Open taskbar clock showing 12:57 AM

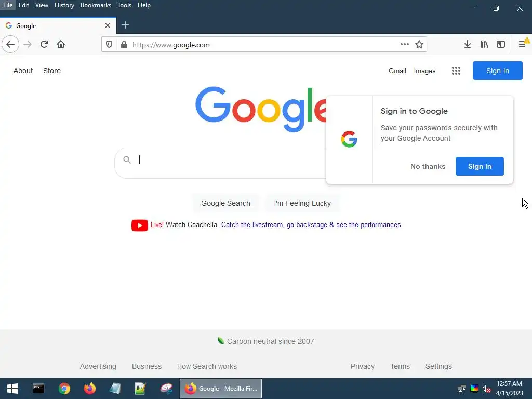tap(509, 389)
